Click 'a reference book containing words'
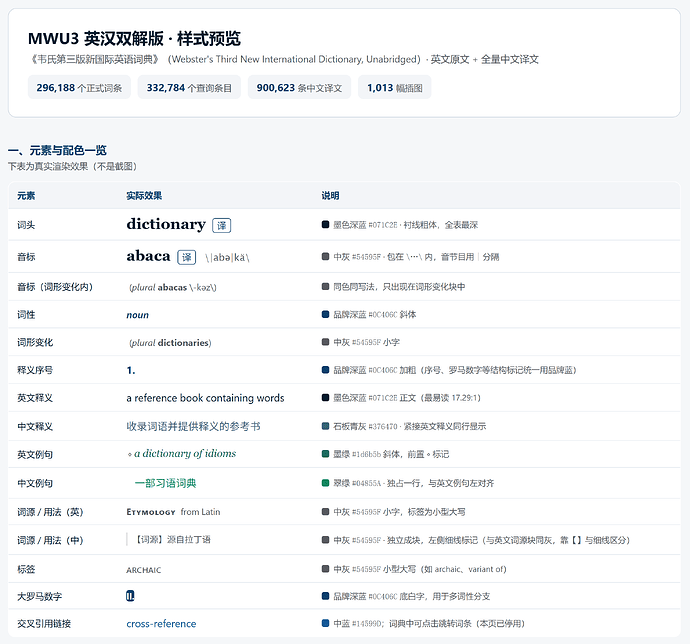 pyautogui.click(x=205, y=398)
